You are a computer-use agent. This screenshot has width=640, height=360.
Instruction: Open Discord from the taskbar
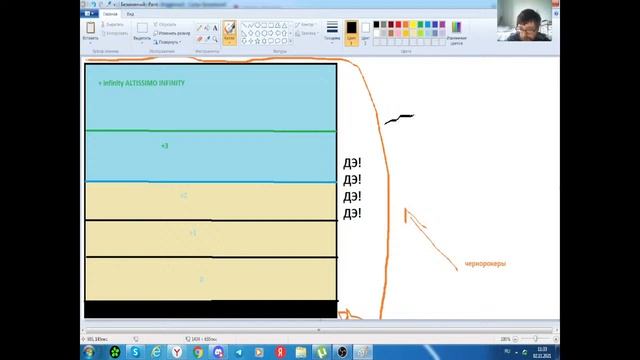[x=218, y=352]
